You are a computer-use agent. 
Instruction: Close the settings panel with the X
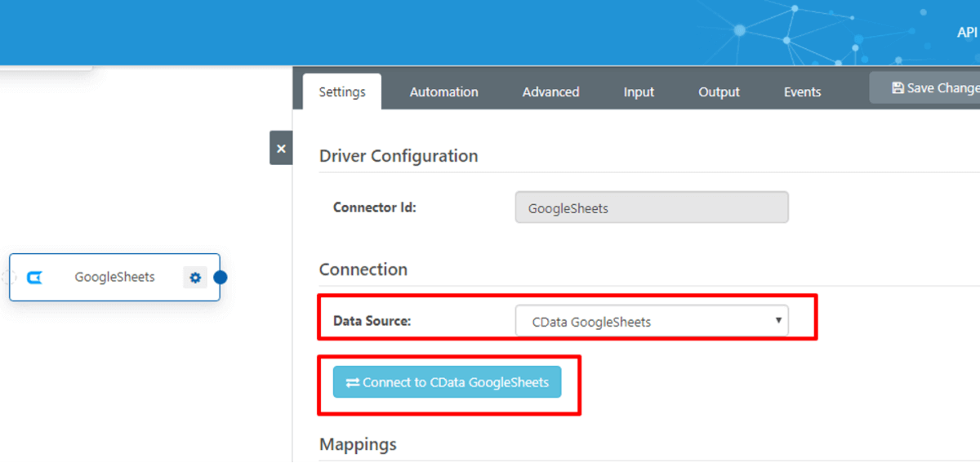point(281,149)
